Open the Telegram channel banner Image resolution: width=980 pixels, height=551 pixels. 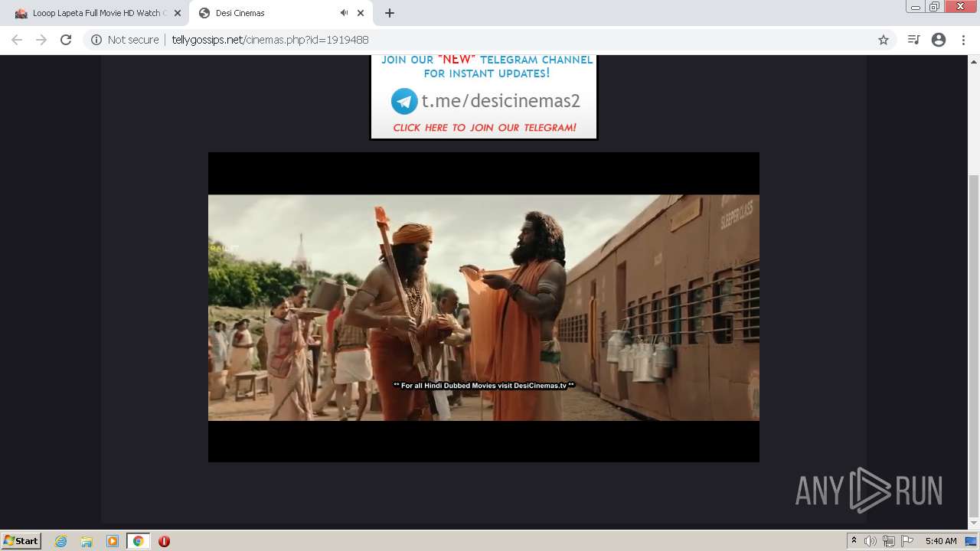click(483, 96)
